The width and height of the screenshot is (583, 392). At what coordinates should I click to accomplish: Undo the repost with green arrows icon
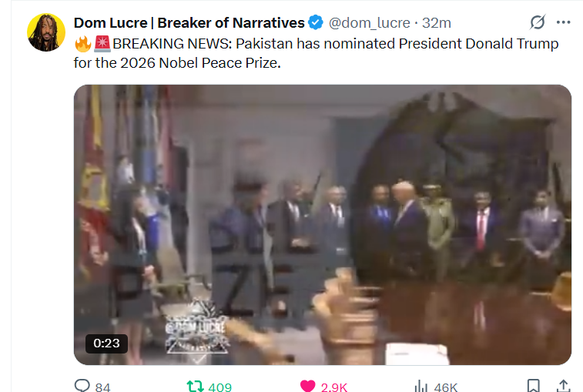tap(195, 386)
